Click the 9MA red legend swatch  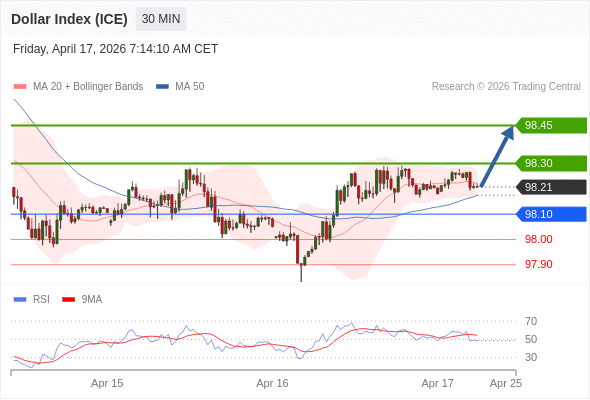(68, 300)
